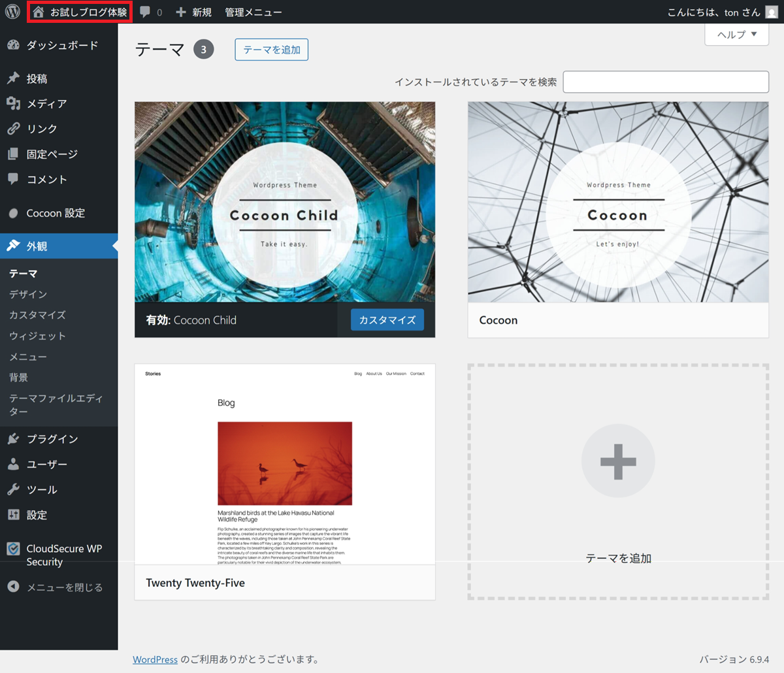Click the large plus icon to add theme

click(x=618, y=461)
